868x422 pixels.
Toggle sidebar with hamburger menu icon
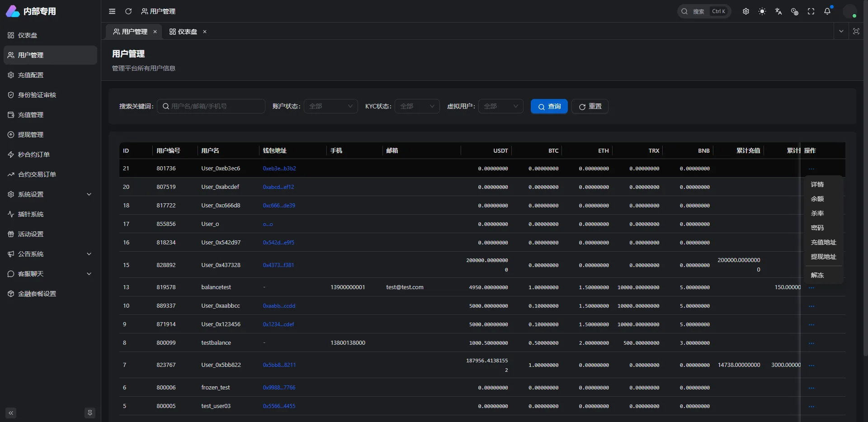point(112,11)
